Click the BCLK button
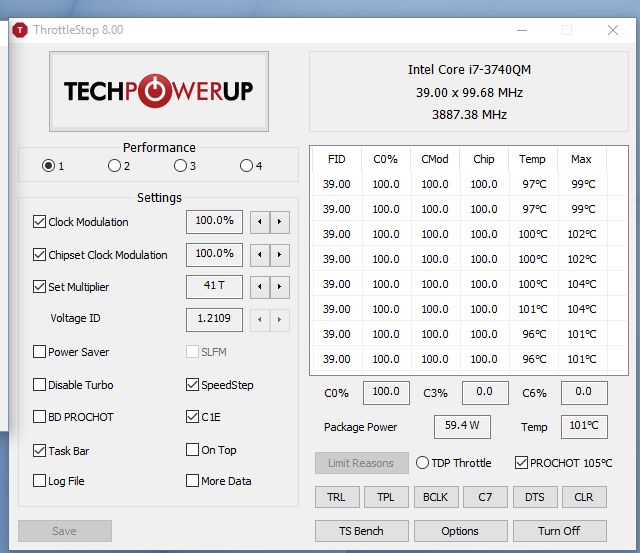This screenshot has height=553, width=640. 436,497
